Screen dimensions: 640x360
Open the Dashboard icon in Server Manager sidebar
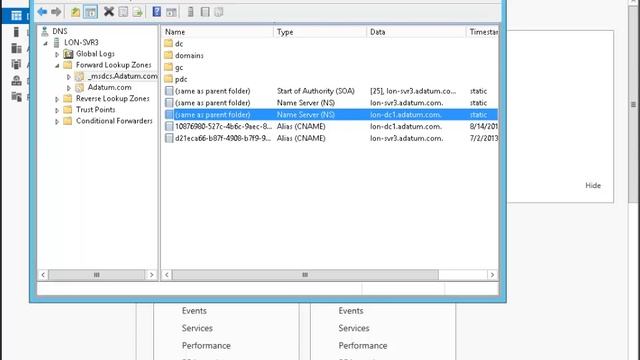(x=16, y=16)
